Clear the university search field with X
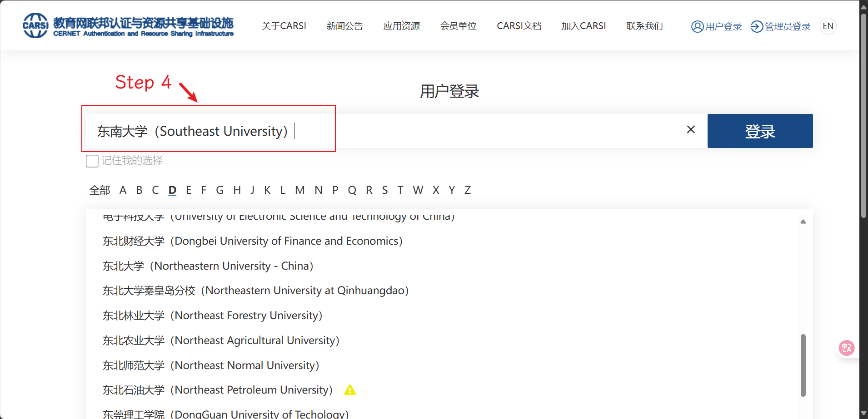Image resolution: width=868 pixels, height=419 pixels. click(690, 130)
